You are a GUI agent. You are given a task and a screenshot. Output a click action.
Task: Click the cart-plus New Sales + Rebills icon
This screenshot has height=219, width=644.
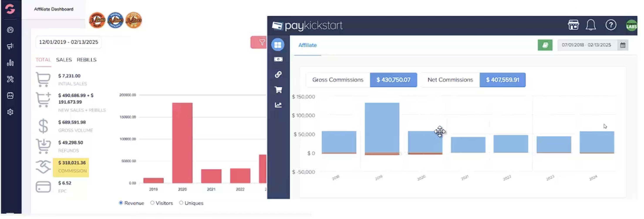[x=43, y=100]
